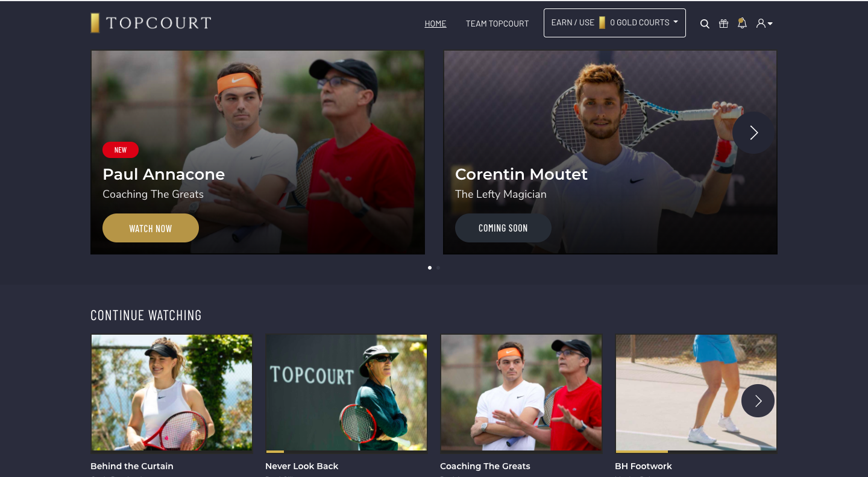Expand the Earn / Use Gold Courts dropdown

tap(615, 23)
